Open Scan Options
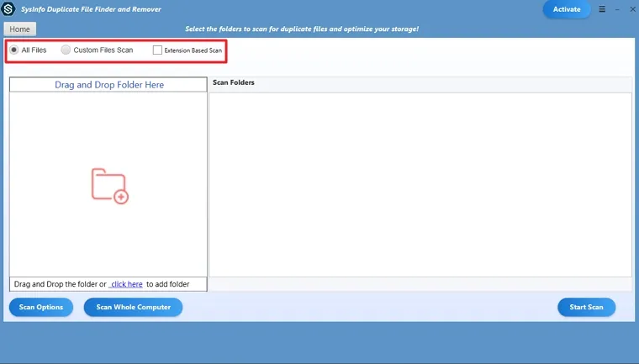The width and height of the screenshot is (639, 364). click(40, 307)
